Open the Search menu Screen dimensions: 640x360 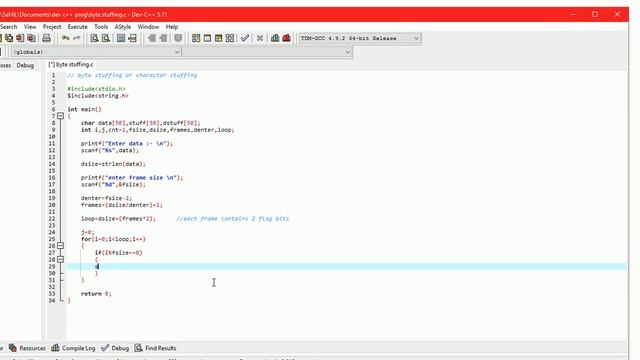pyautogui.click(x=9, y=27)
